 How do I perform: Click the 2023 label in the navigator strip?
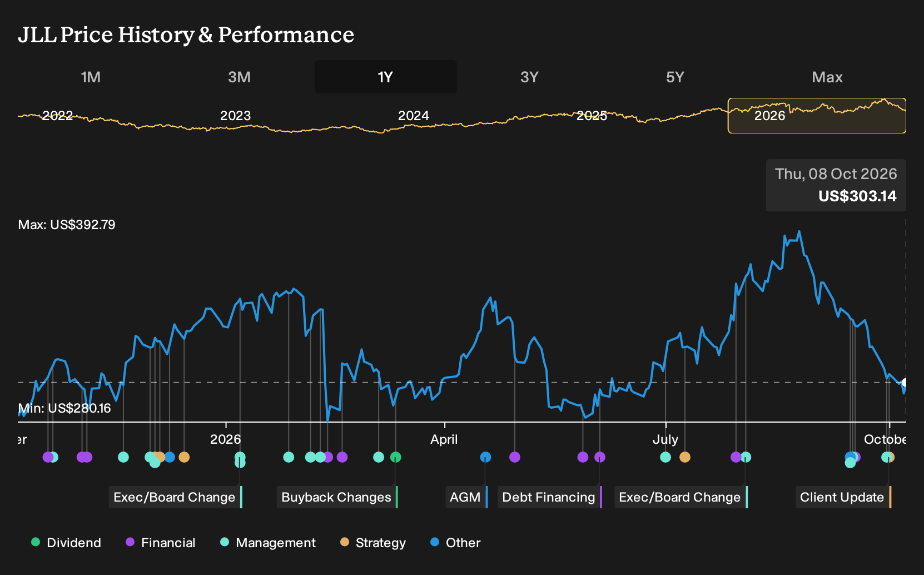[235, 116]
